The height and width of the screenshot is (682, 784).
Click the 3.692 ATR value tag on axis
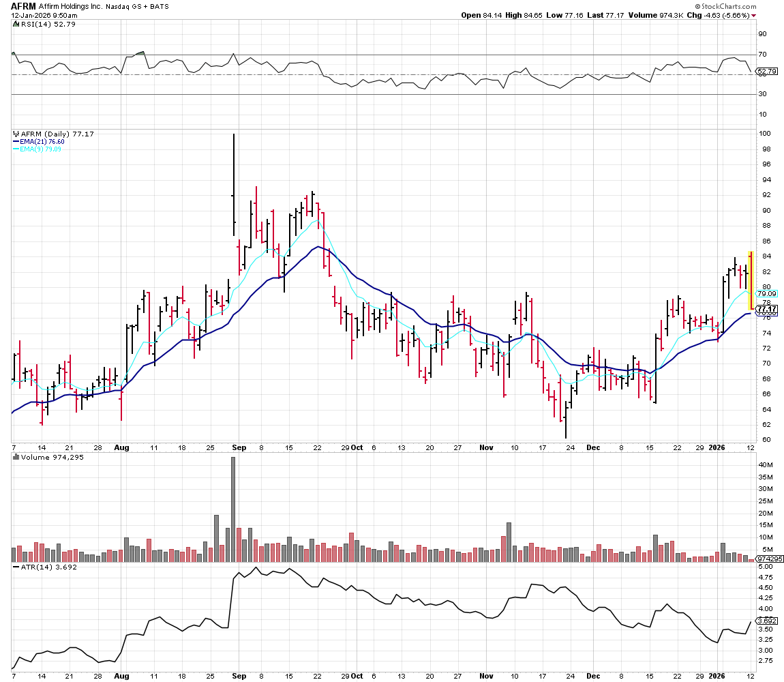tap(767, 621)
